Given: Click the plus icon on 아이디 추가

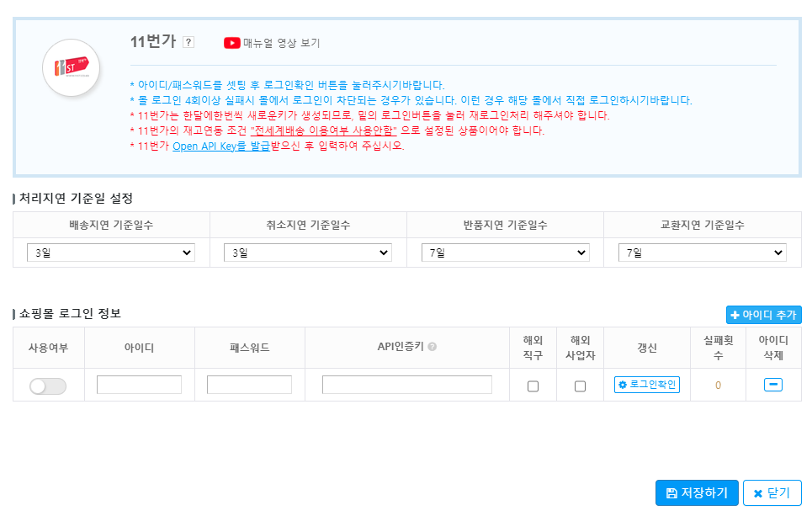Looking at the screenshot, I should coord(734,315).
